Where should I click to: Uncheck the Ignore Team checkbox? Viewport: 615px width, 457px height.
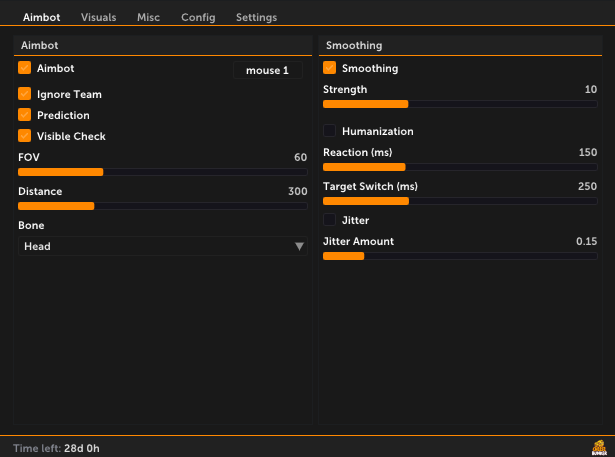click(24, 94)
